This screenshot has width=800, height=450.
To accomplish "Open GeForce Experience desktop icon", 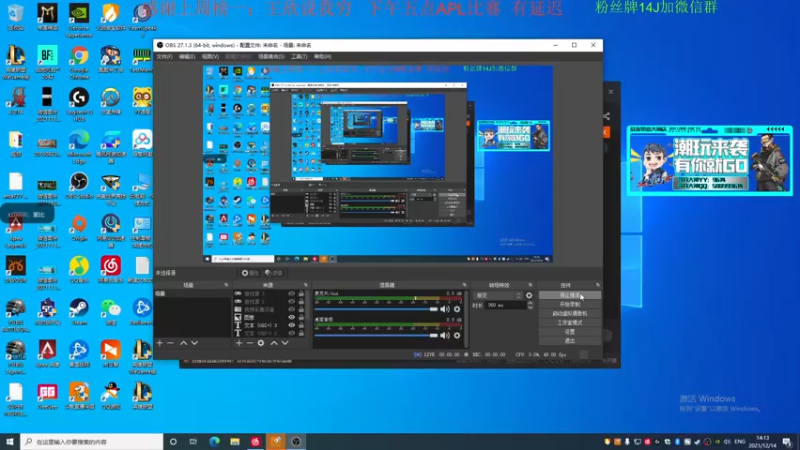I will point(79,20).
